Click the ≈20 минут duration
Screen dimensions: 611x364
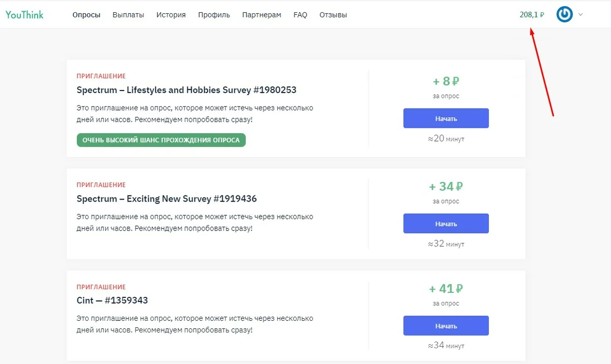pos(446,138)
